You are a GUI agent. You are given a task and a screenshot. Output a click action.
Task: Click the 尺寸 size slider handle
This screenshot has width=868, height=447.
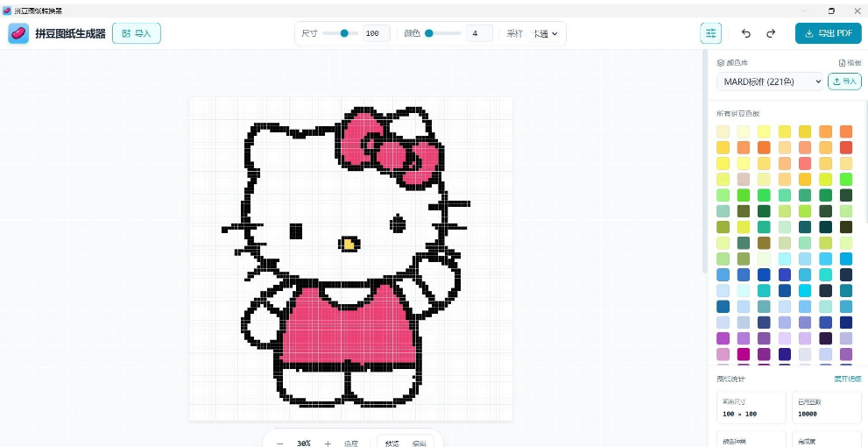344,33
